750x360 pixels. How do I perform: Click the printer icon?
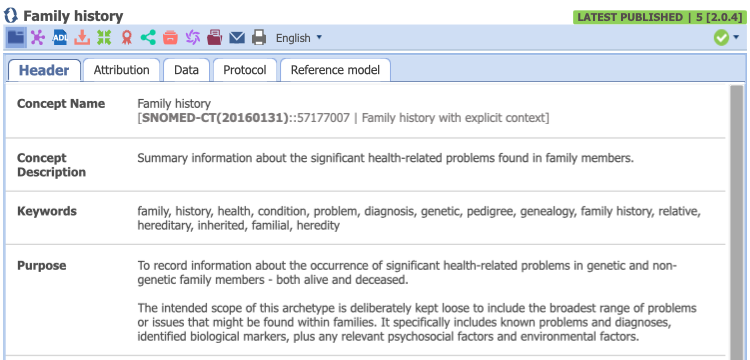click(259, 37)
